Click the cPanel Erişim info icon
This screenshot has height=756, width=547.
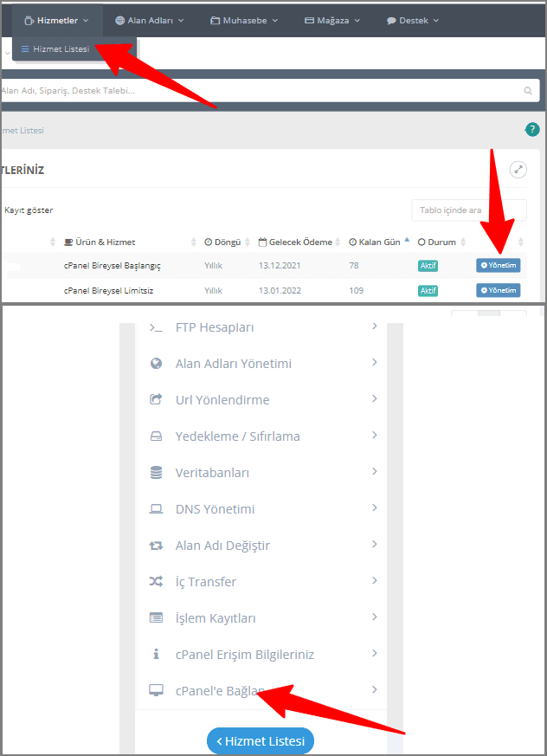pyautogui.click(x=156, y=655)
